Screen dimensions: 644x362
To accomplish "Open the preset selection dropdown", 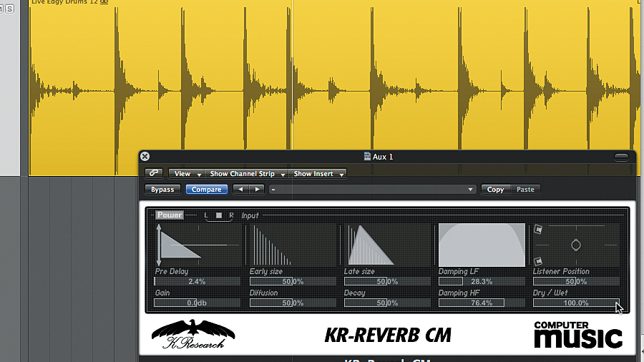I will click(373, 189).
